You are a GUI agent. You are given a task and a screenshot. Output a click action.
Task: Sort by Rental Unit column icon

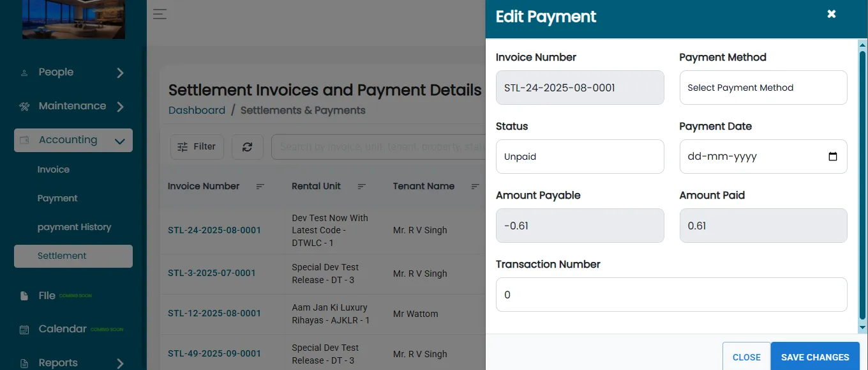[362, 187]
